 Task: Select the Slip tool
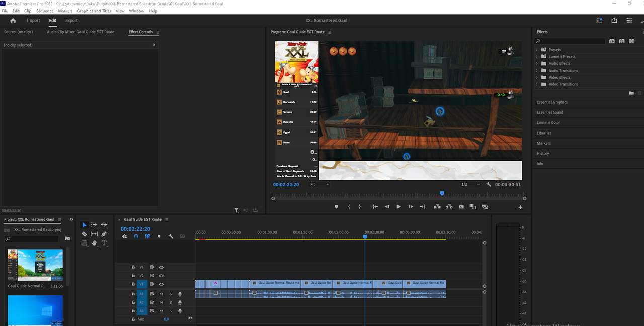94,234
